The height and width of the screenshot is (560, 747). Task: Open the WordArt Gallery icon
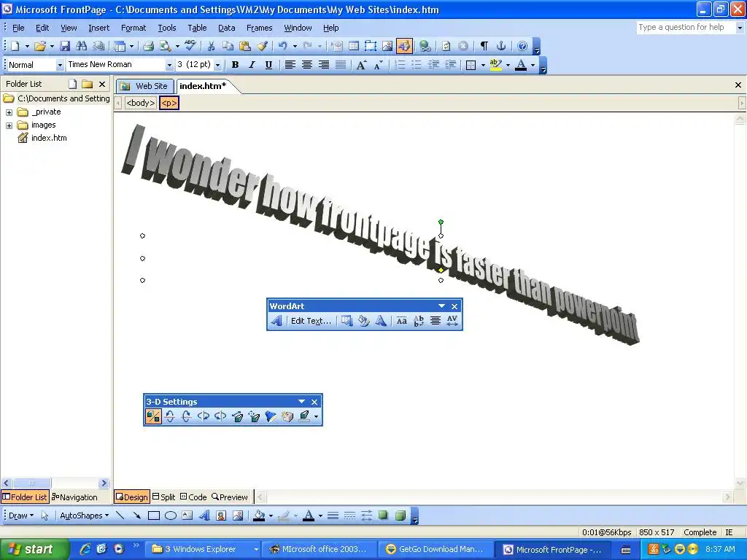coord(347,321)
